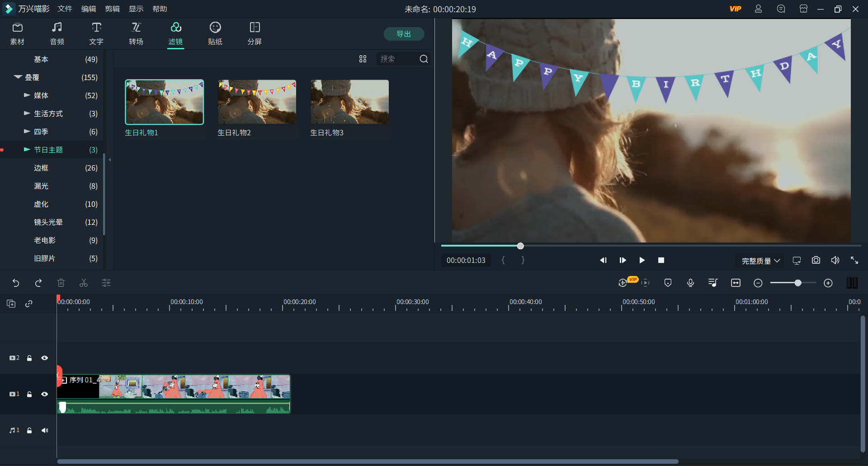The height and width of the screenshot is (466, 868).
Task: Click the delete trash icon
Action: [x=61, y=283]
